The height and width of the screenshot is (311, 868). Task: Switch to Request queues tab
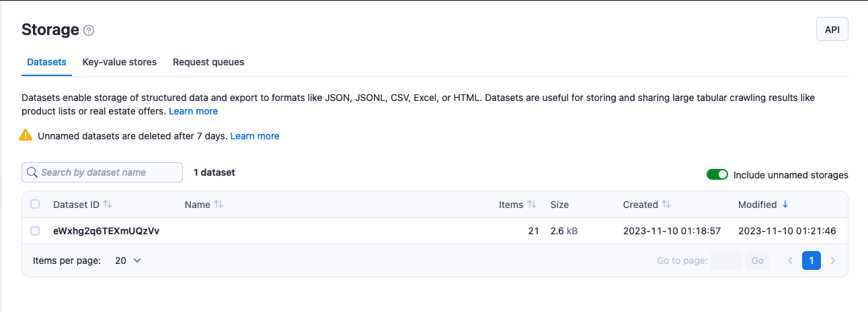click(208, 62)
